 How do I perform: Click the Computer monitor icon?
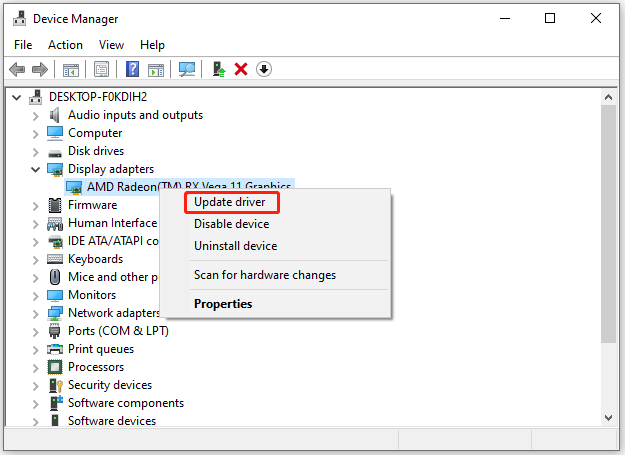[55, 133]
